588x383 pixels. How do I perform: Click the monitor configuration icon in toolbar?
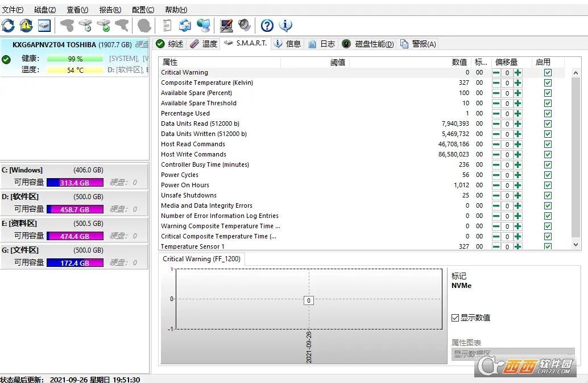coord(226,26)
